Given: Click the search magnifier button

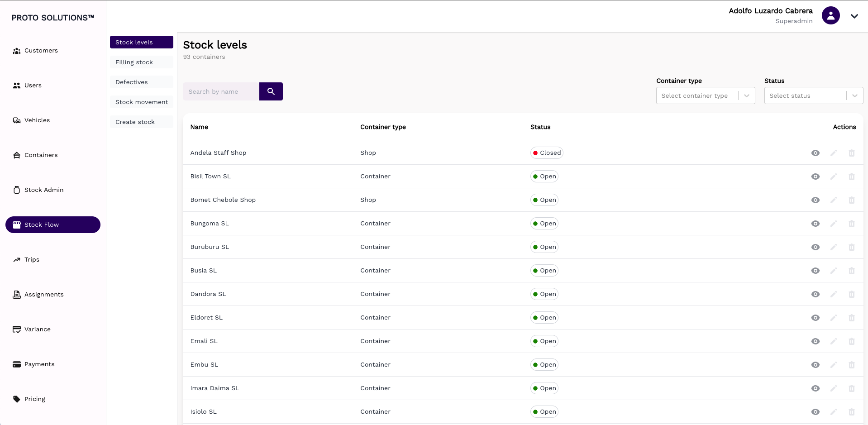Looking at the screenshot, I should [x=271, y=91].
